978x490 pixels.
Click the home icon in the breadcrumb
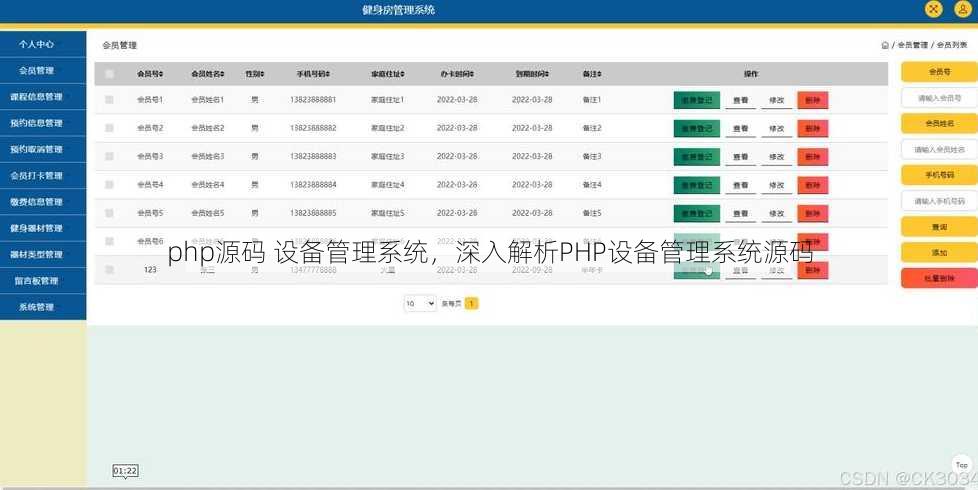(x=884, y=45)
